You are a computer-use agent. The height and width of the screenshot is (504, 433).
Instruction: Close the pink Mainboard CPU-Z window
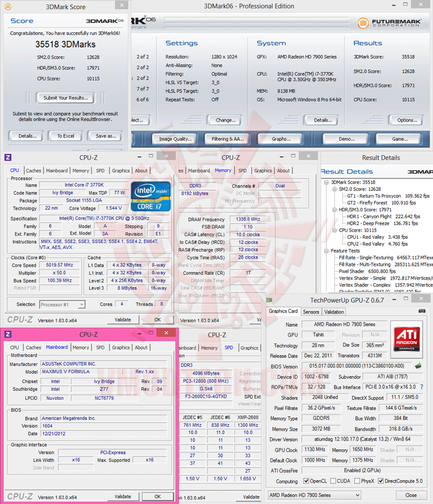166,333
